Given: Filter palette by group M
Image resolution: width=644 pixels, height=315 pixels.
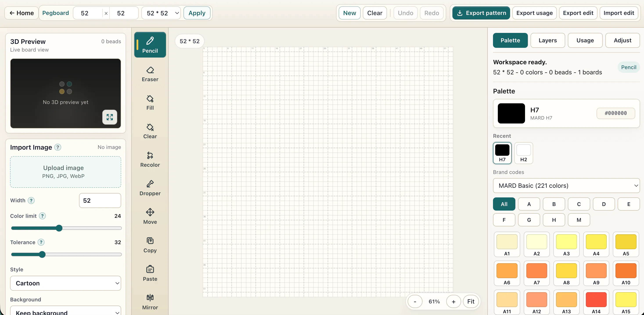Looking at the screenshot, I should 579,220.
